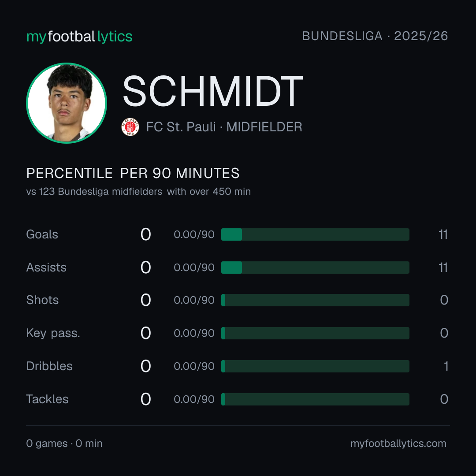Click the Shots percentile bar
476x476 pixels.
(315, 300)
